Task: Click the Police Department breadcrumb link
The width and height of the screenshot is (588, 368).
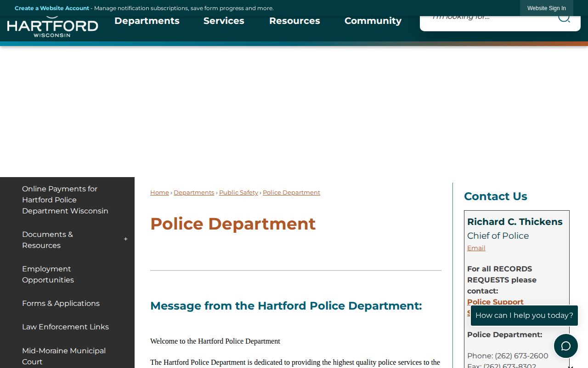Action: click(291, 192)
